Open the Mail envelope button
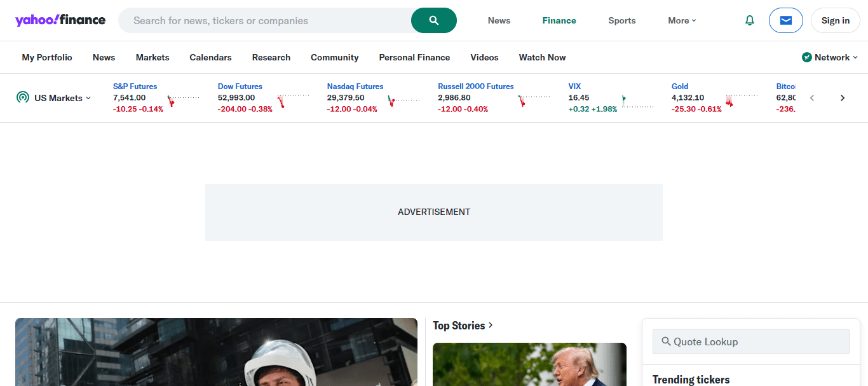 click(786, 20)
